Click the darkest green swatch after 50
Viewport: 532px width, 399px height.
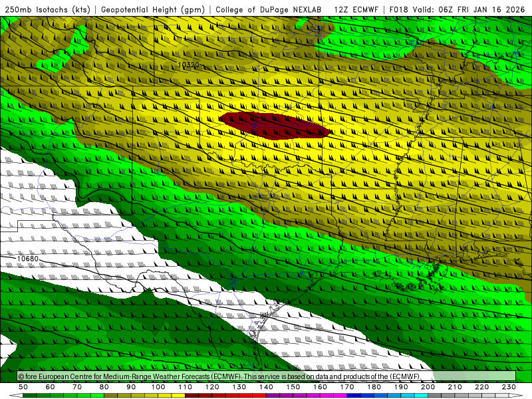pyautogui.click(x=30, y=396)
